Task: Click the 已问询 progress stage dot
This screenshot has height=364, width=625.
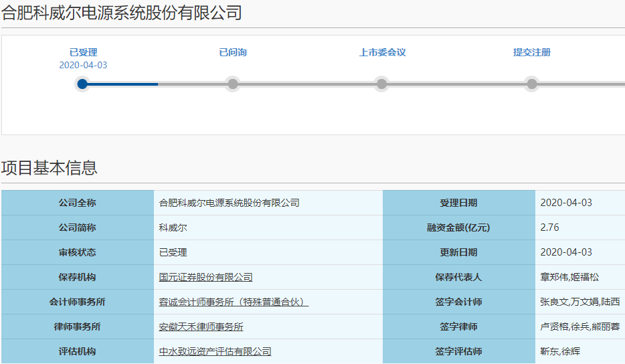Action: (233, 84)
